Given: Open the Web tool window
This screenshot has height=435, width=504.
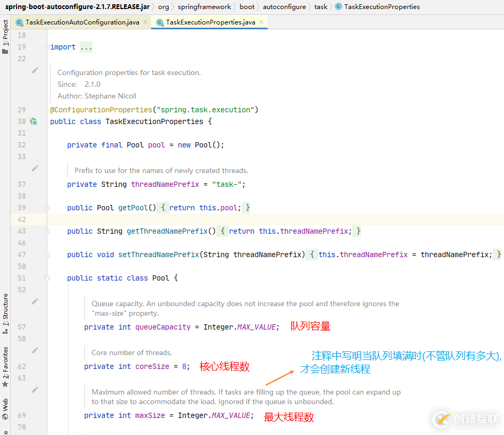Looking at the screenshot, I should [x=5, y=408].
